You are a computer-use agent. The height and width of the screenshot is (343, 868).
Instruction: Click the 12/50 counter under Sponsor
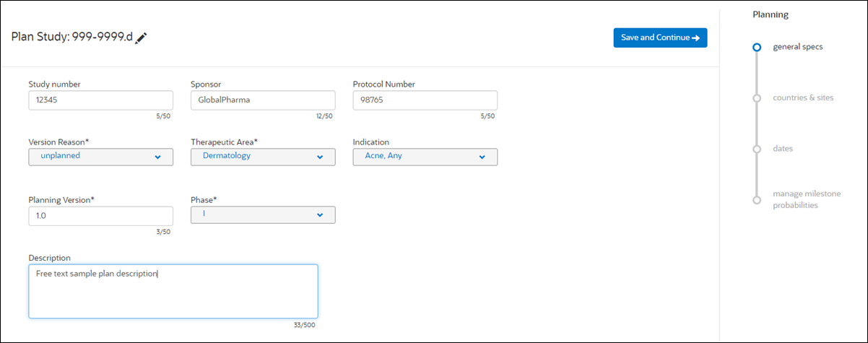click(324, 116)
